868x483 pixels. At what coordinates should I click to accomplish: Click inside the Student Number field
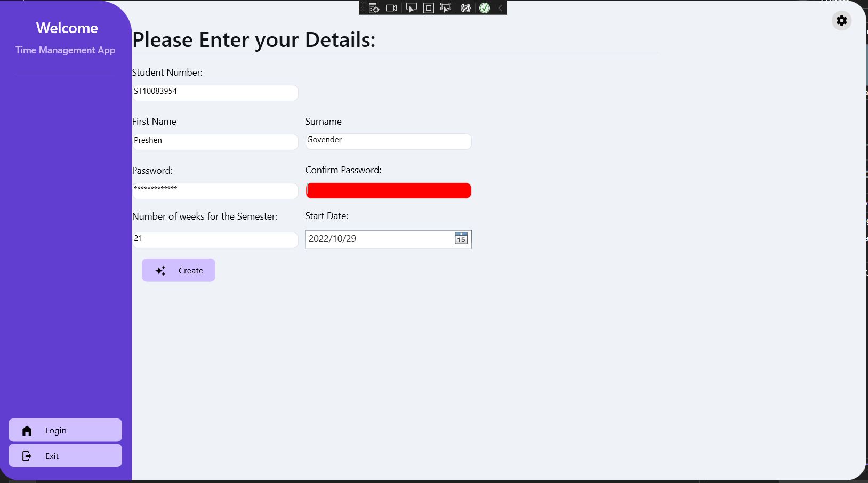[215, 93]
